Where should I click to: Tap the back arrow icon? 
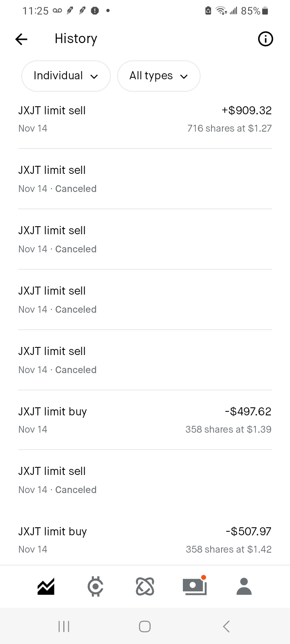[x=21, y=39]
